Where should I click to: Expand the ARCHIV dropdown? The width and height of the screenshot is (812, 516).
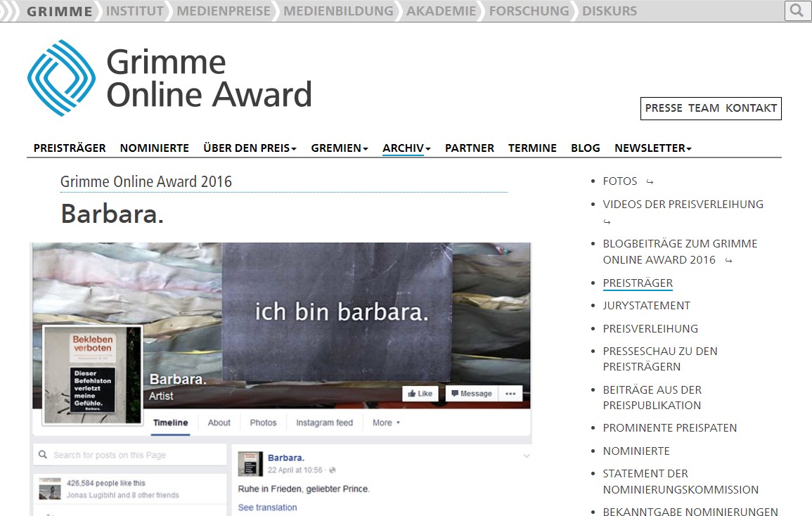tap(406, 148)
